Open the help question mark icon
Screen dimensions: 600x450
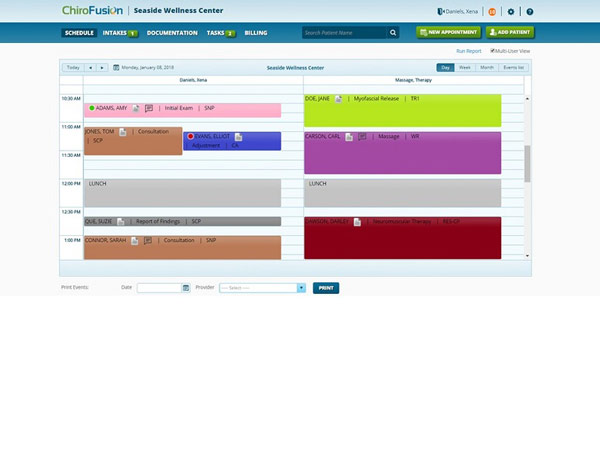(530, 12)
